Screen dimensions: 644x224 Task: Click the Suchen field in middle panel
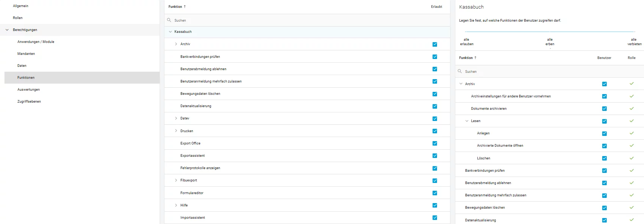[x=307, y=20]
